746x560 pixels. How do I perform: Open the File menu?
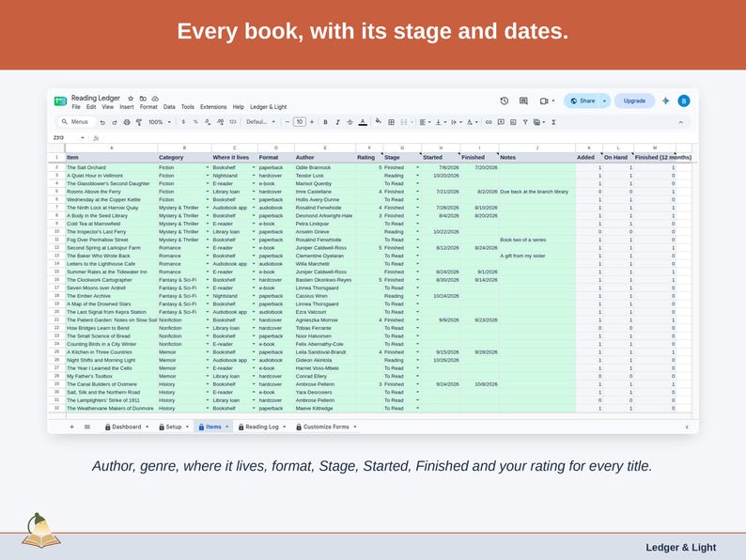(76, 107)
